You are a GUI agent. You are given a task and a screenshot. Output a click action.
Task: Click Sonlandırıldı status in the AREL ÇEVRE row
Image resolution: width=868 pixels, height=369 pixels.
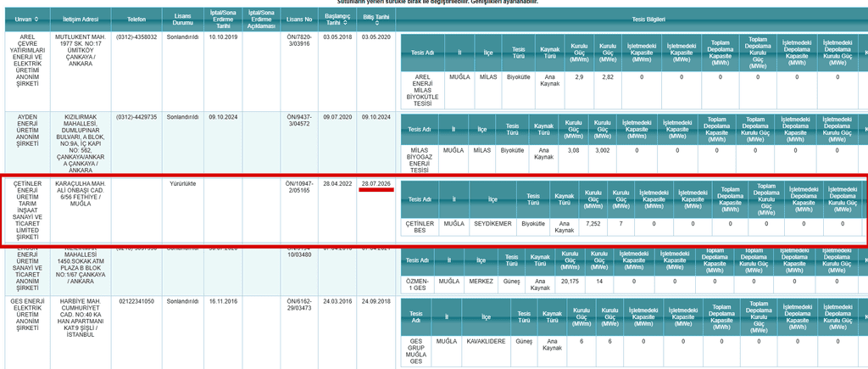182,37
